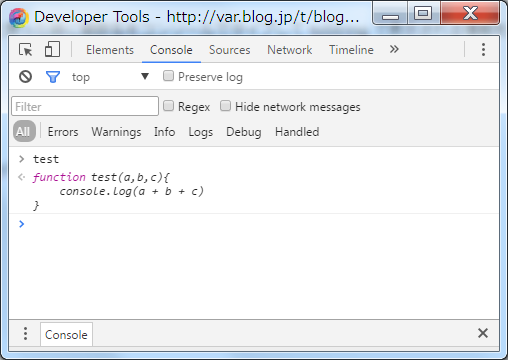Close the bottom console drawer
This screenshot has height=360, width=508.
[x=483, y=333]
